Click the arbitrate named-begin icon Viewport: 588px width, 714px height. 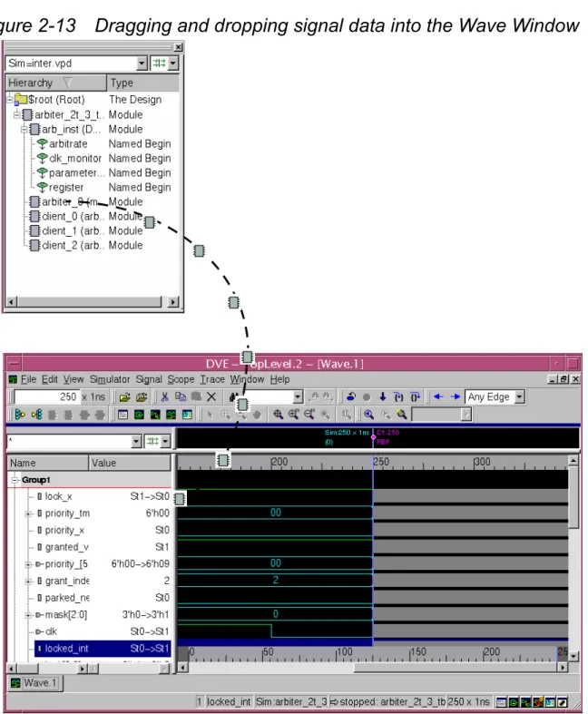click(42, 143)
